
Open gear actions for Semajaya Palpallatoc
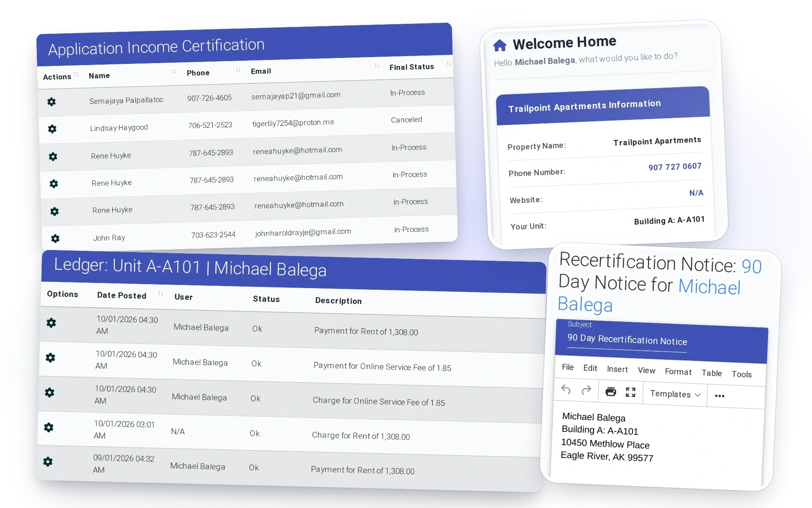coord(52,102)
